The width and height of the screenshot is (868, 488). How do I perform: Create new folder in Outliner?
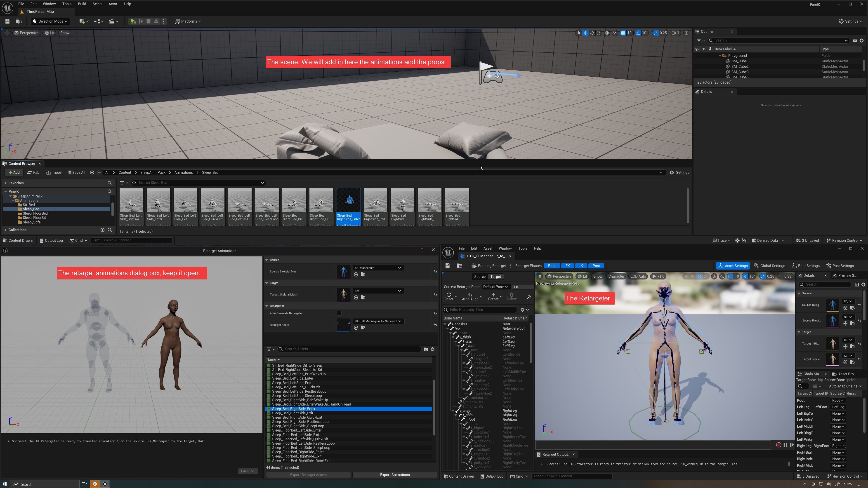(855, 40)
